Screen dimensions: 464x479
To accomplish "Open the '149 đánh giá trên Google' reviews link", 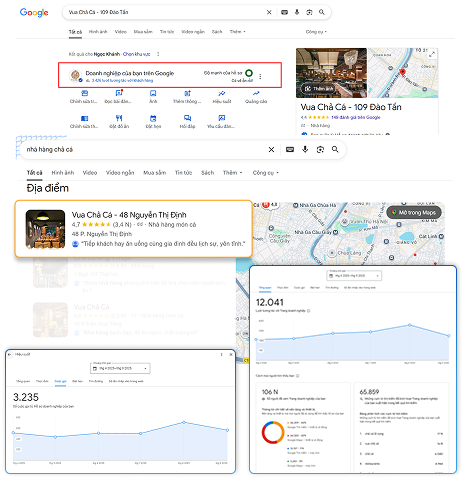I will coord(356,117).
